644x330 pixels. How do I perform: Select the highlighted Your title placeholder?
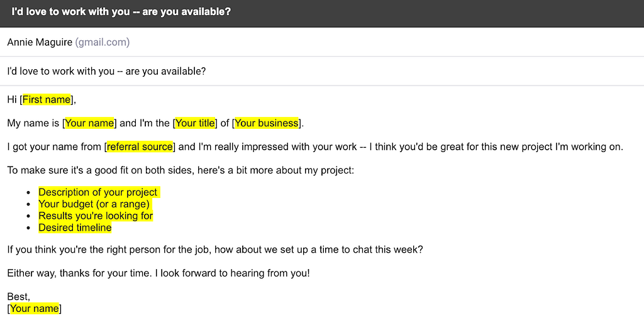pos(195,123)
